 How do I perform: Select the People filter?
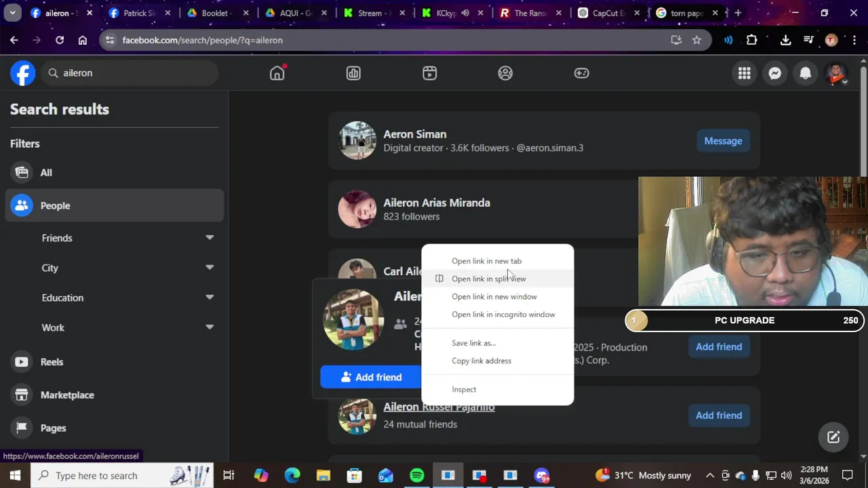114,205
